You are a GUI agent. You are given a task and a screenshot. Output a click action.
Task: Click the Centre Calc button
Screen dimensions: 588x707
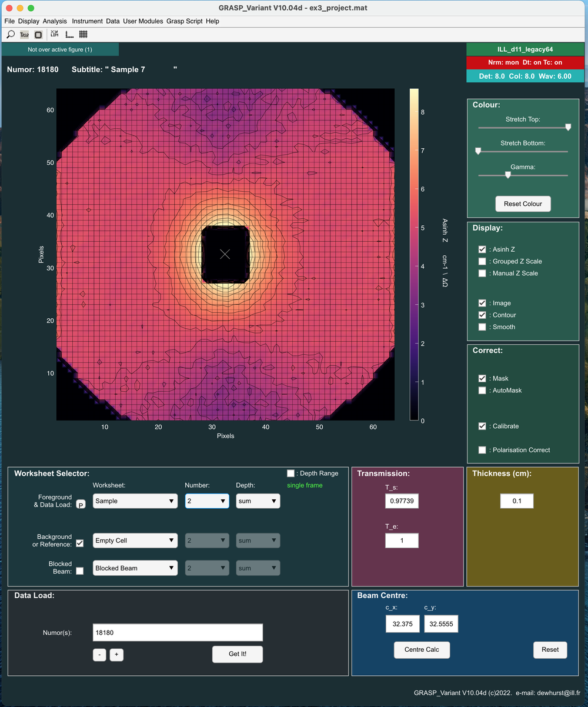[422, 649]
